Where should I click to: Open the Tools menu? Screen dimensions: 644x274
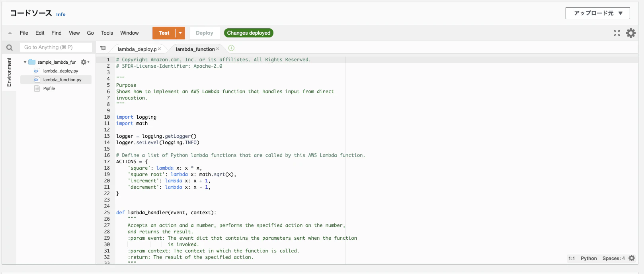[x=107, y=33]
